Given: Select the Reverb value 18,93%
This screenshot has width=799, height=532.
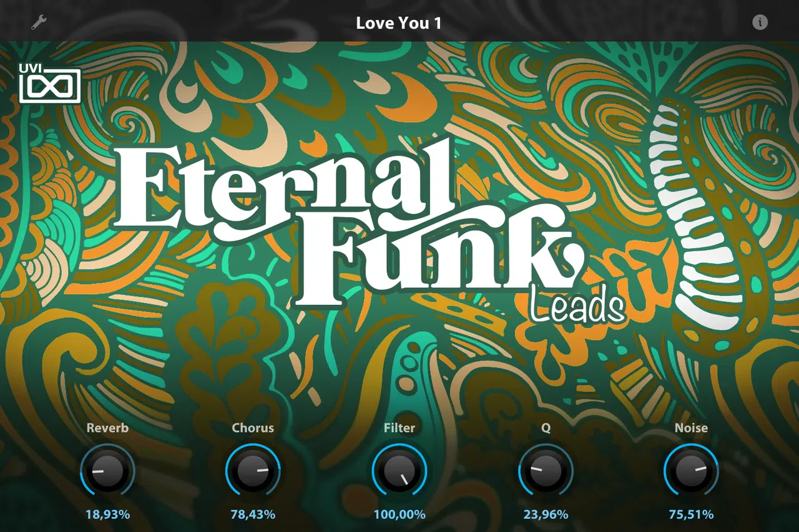Looking at the screenshot, I should 107,515.
